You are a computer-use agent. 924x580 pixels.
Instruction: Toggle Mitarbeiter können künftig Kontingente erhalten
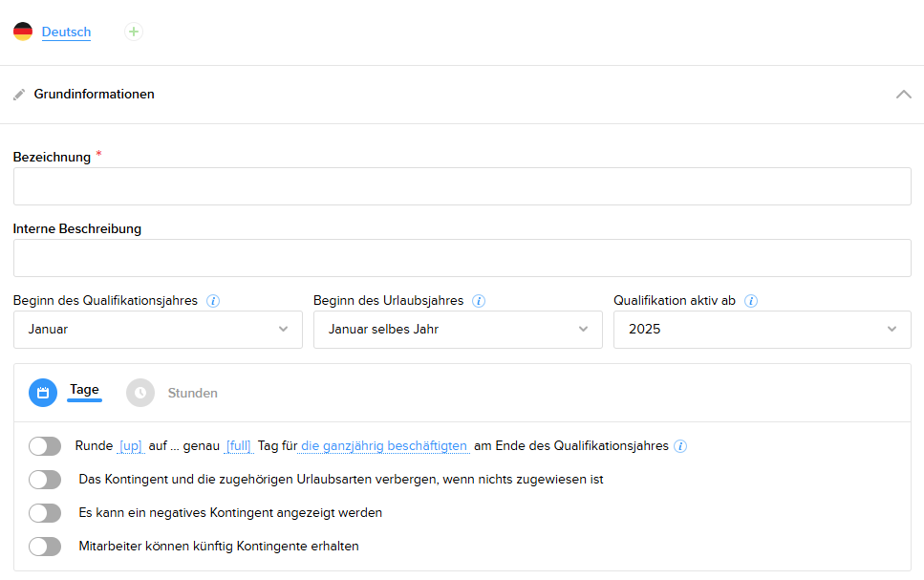(45, 547)
